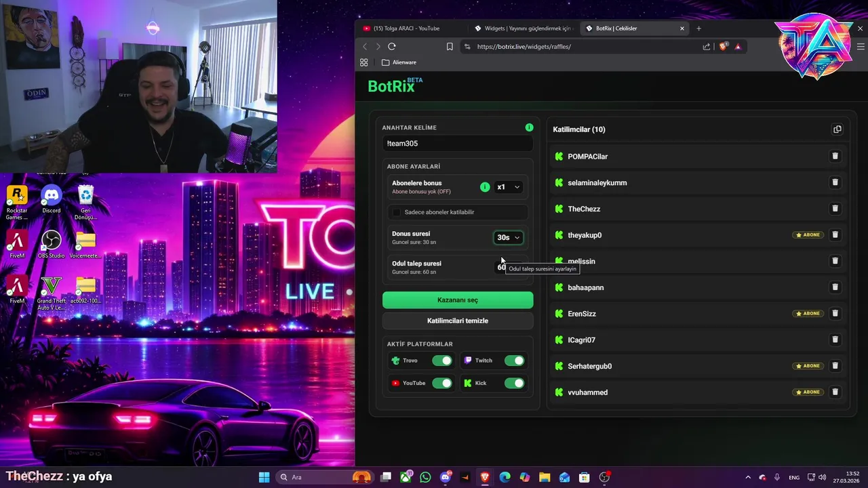This screenshot has width=868, height=488.
Task: Reload the BotRix page
Action: (x=391, y=46)
